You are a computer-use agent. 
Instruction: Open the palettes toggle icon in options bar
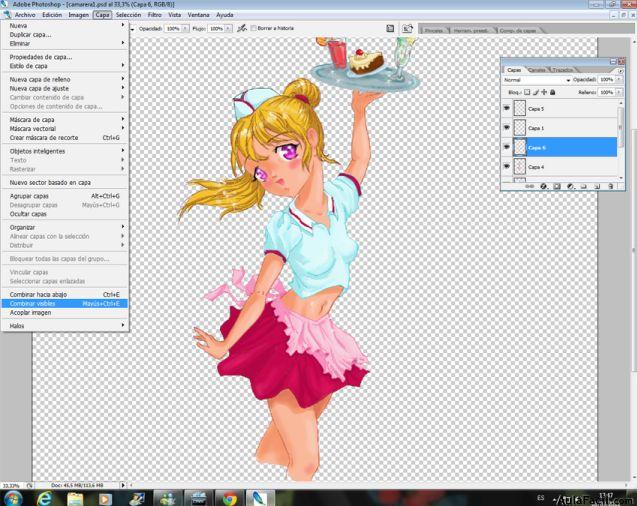390,28
